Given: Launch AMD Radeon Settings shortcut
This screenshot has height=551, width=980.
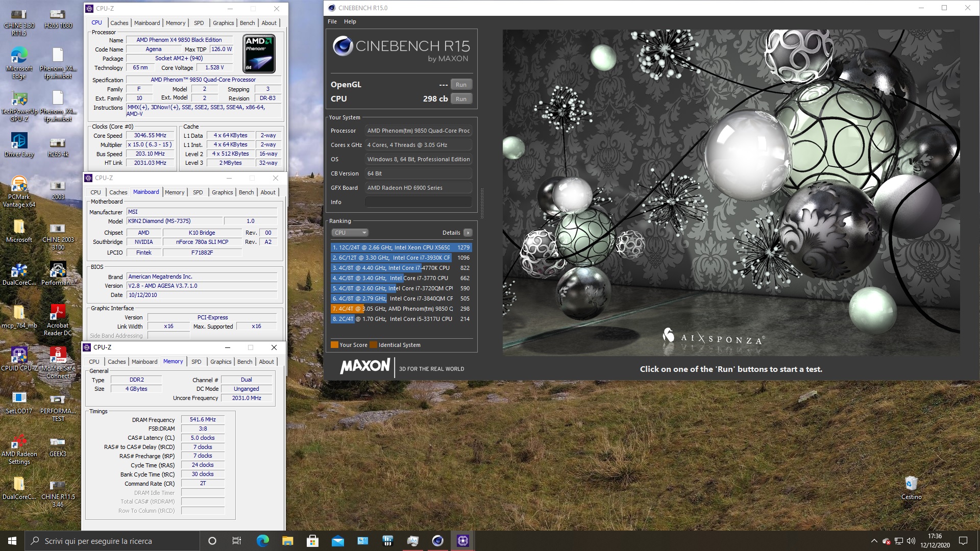Looking at the screenshot, I should tap(19, 449).
